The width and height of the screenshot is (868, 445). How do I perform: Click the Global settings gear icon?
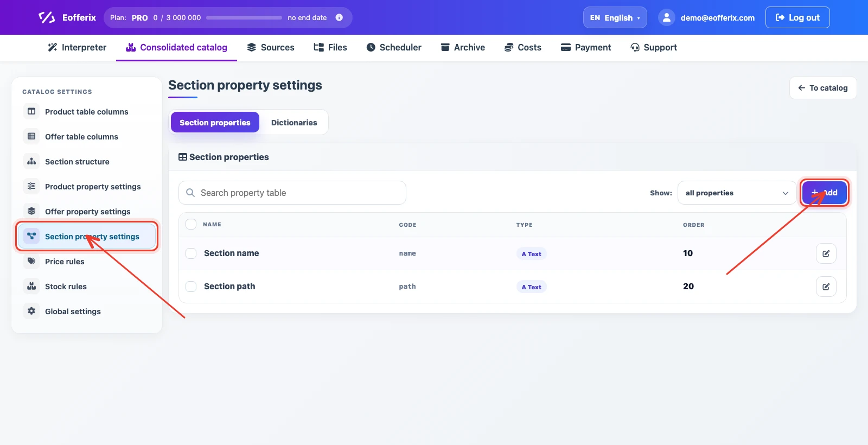coord(31,311)
